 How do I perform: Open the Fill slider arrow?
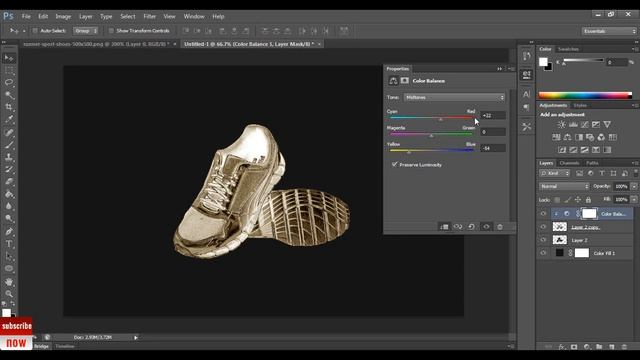tap(634, 200)
